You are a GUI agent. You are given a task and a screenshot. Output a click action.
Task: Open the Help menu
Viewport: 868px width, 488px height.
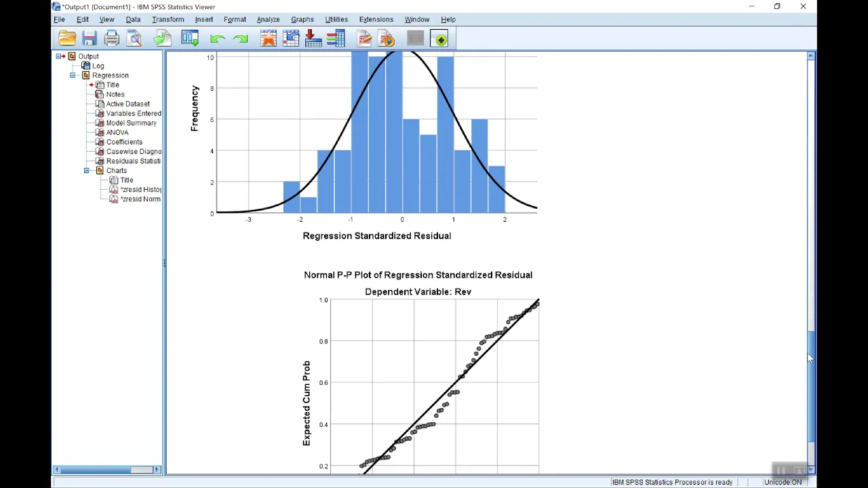coord(448,20)
